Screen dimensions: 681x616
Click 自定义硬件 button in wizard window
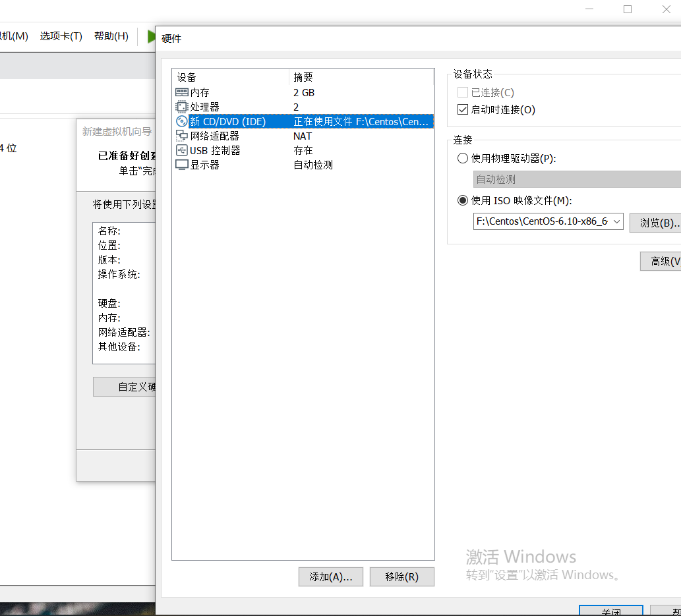click(x=124, y=387)
